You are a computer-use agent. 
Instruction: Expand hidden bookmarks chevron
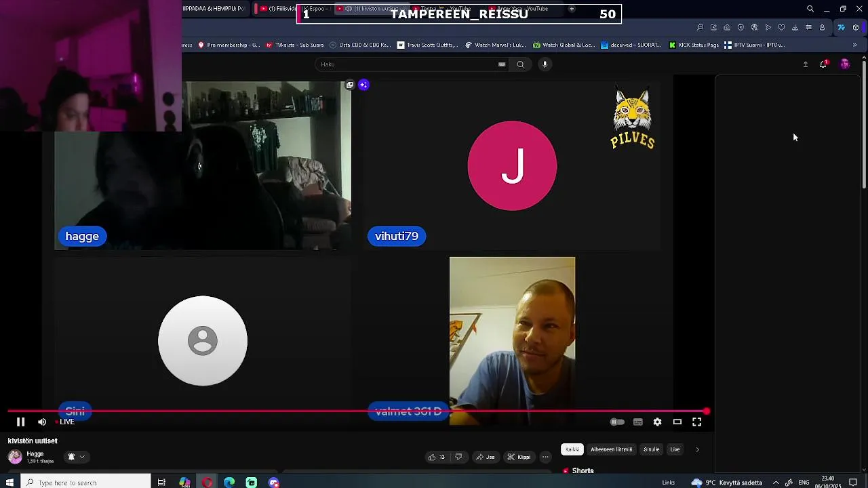coord(854,45)
